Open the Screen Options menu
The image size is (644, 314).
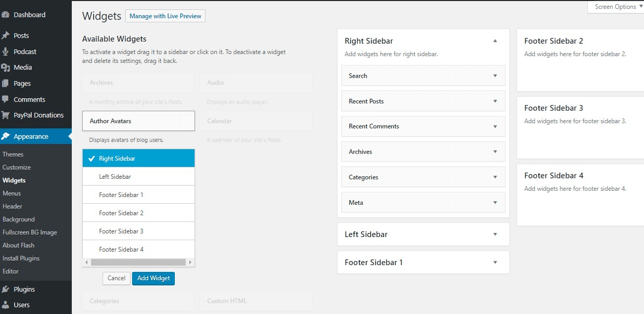point(616,7)
